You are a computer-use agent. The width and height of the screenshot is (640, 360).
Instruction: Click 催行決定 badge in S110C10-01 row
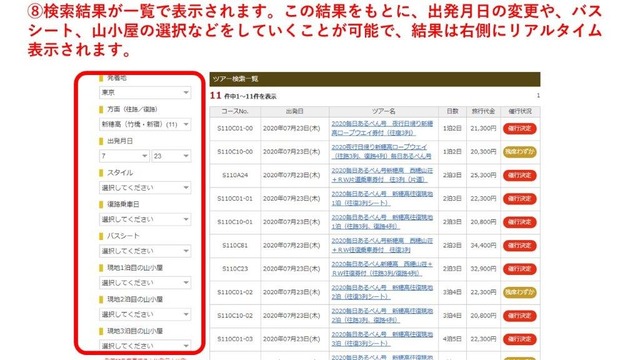(520, 222)
